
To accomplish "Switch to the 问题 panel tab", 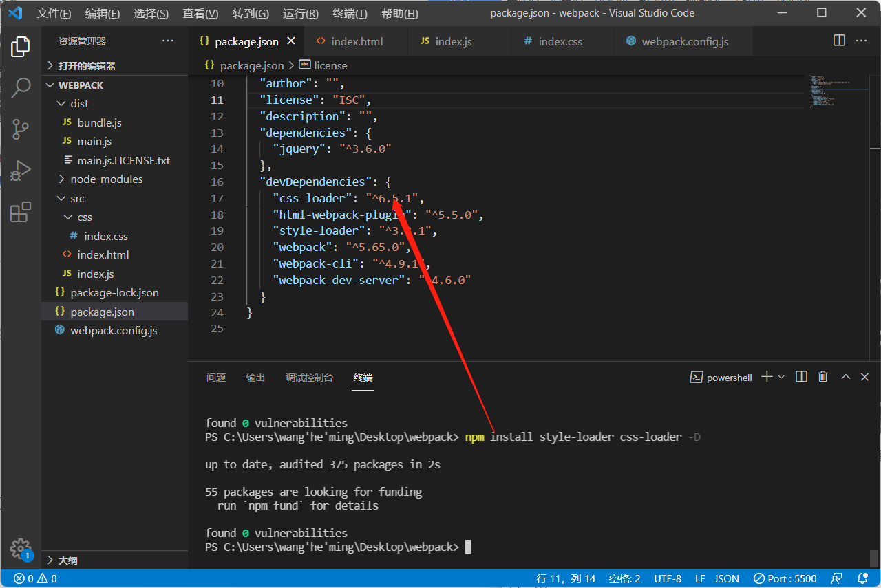I will [x=216, y=378].
